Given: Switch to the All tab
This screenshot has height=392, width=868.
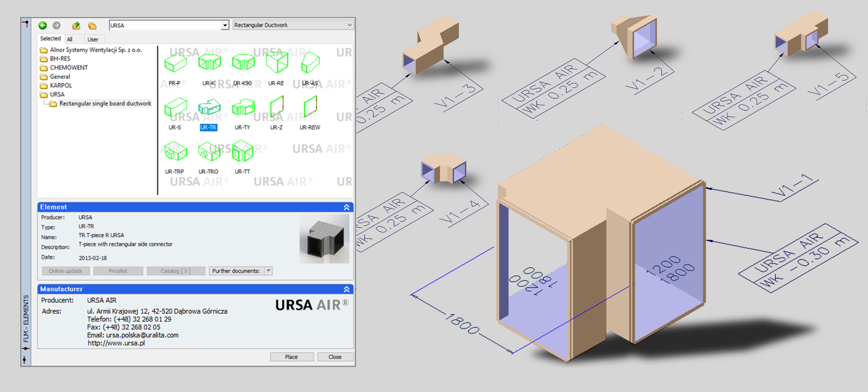Looking at the screenshot, I should [69, 39].
